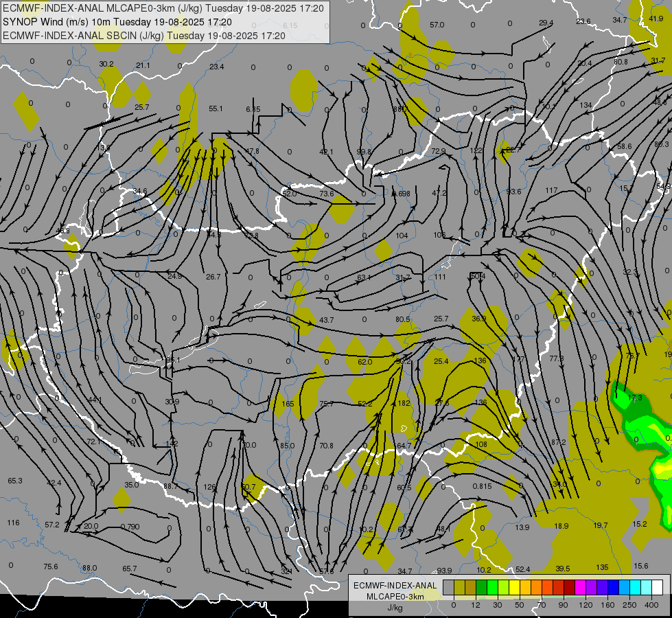Click the map value 35.0

tap(132, 485)
